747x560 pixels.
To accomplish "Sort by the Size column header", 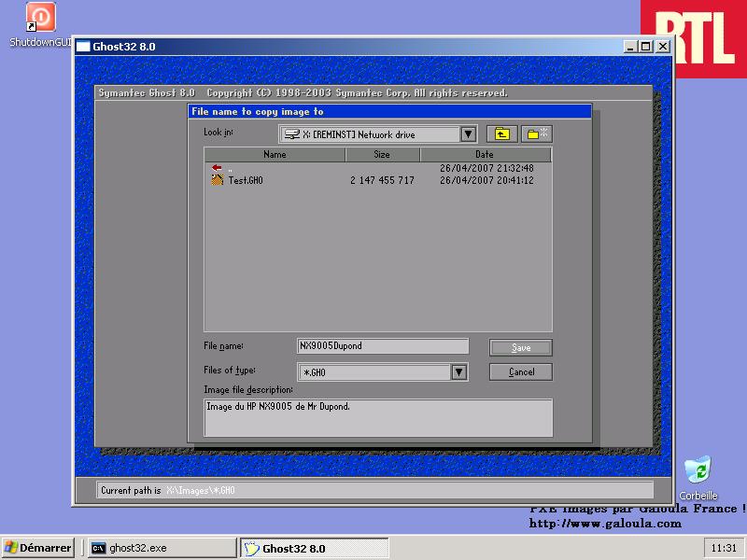I will 382,155.
